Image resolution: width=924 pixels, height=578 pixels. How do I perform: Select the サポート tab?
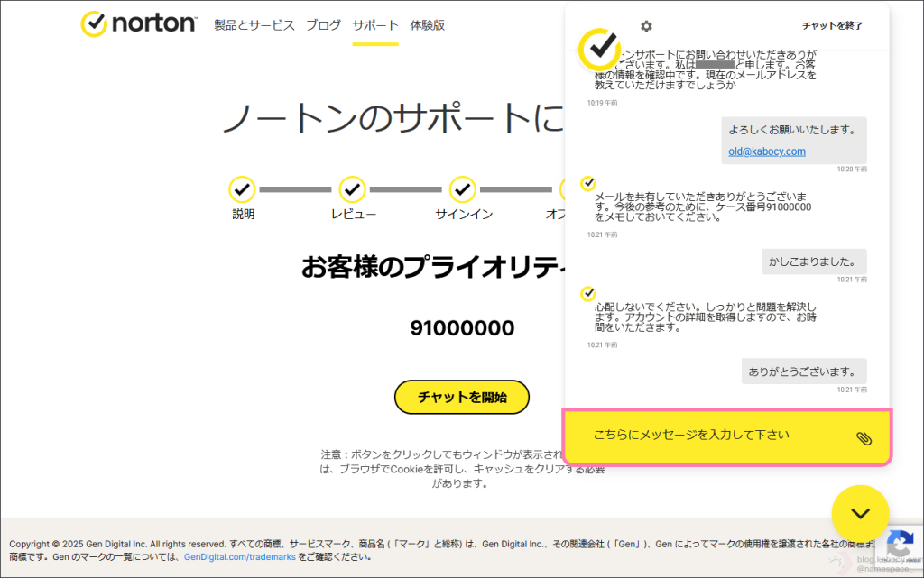click(375, 25)
